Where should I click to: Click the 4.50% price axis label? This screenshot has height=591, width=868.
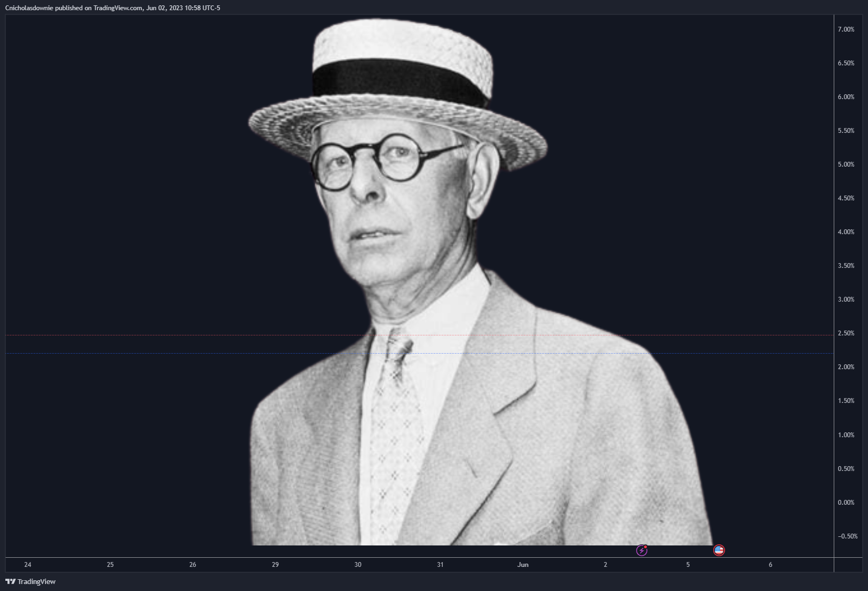click(x=846, y=198)
